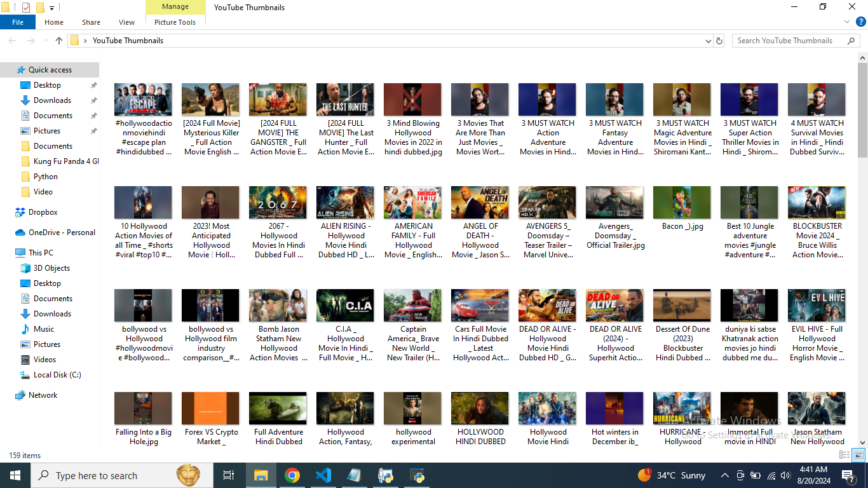Click the Up one level arrow
Image resolution: width=868 pixels, height=488 pixels.
59,41
